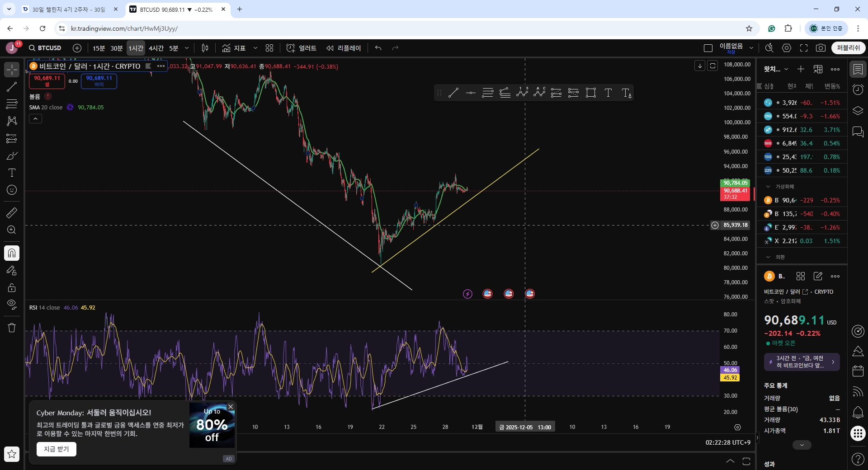868x470 pixels.
Task: Expand the timeframe interval dropdown
Action: [x=187, y=48]
